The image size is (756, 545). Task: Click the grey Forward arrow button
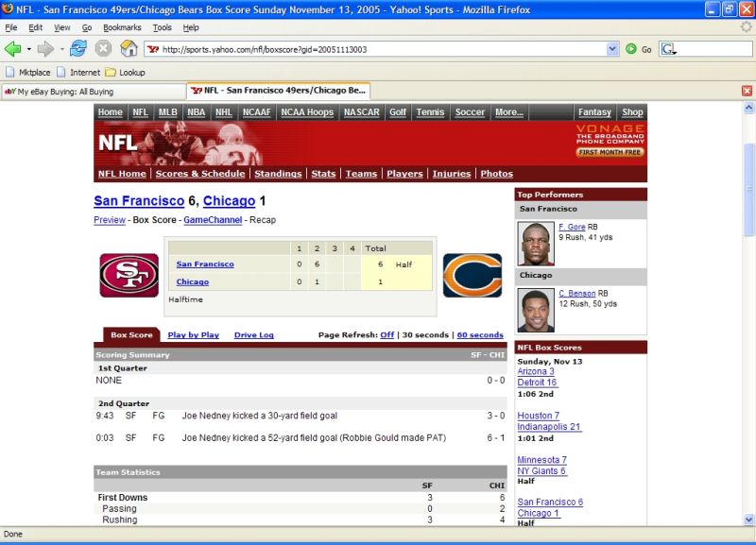coord(45,49)
